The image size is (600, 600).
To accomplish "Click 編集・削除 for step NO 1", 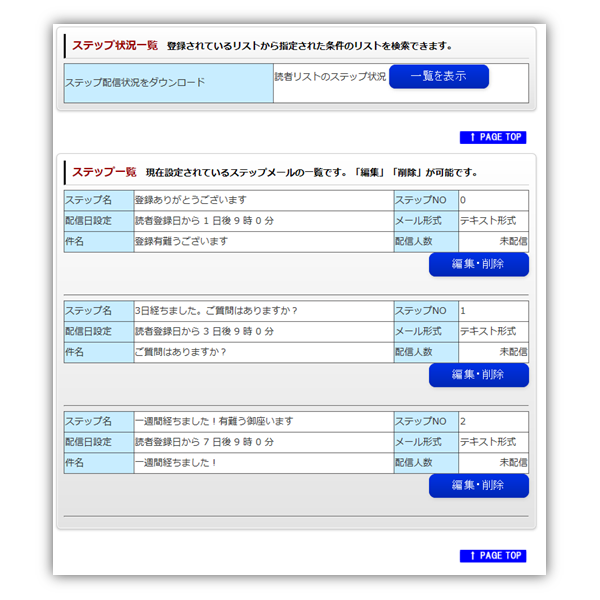I will [479, 375].
